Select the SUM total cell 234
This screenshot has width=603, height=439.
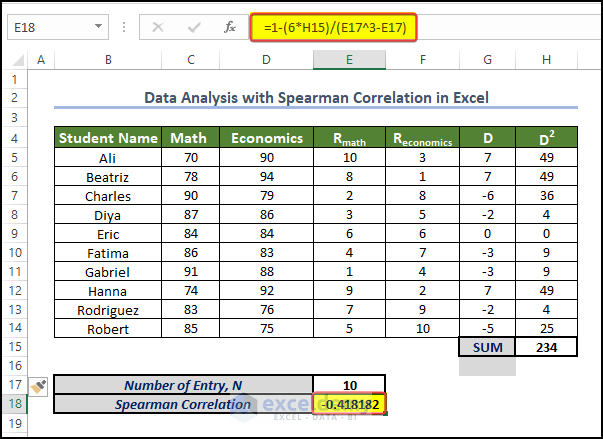(x=547, y=346)
